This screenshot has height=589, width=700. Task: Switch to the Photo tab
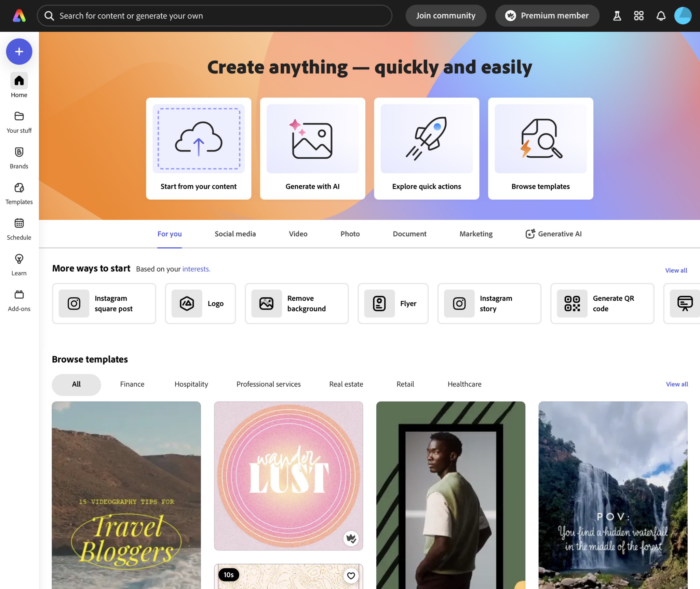click(x=350, y=234)
